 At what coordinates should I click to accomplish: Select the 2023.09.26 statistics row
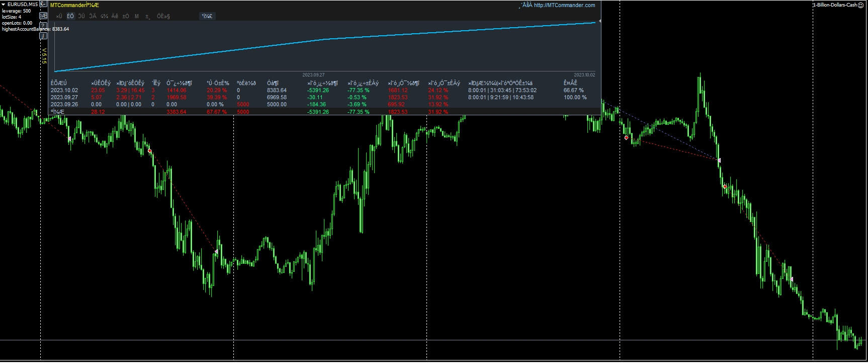click(64, 105)
